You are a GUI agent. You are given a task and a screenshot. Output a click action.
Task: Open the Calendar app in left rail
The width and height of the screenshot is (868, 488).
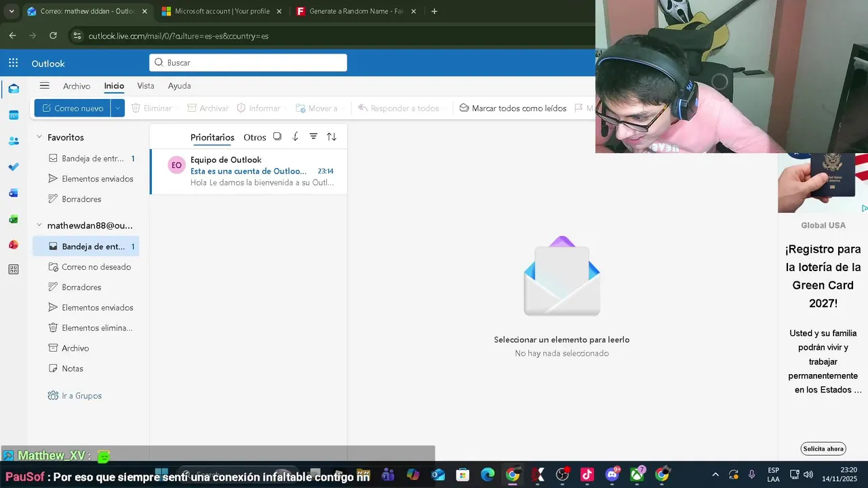pos(14,115)
